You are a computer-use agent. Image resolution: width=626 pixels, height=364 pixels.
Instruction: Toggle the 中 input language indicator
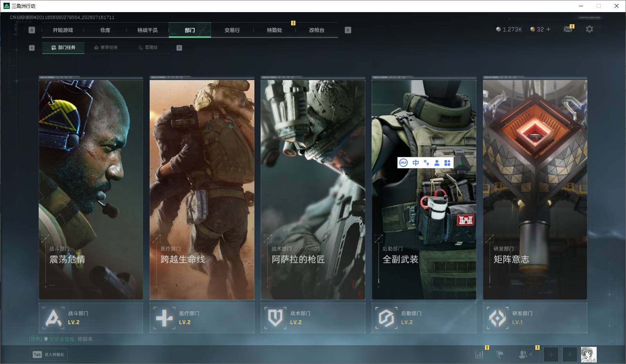(416, 163)
